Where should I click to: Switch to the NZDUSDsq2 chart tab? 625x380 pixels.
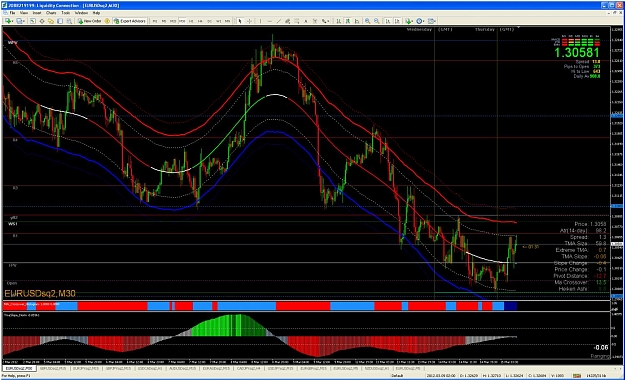[x=377, y=368]
